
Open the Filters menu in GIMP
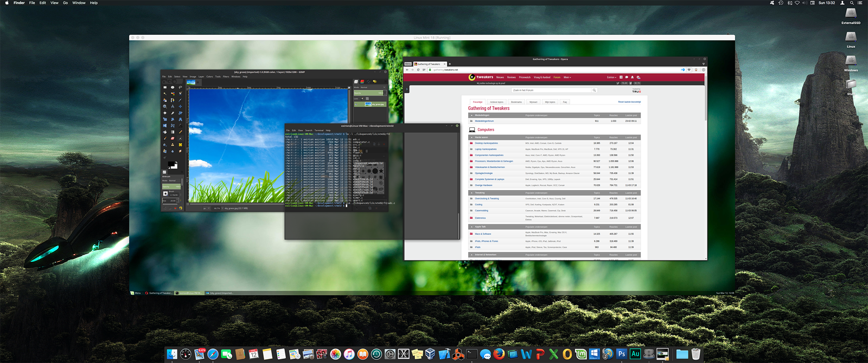[x=226, y=76]
